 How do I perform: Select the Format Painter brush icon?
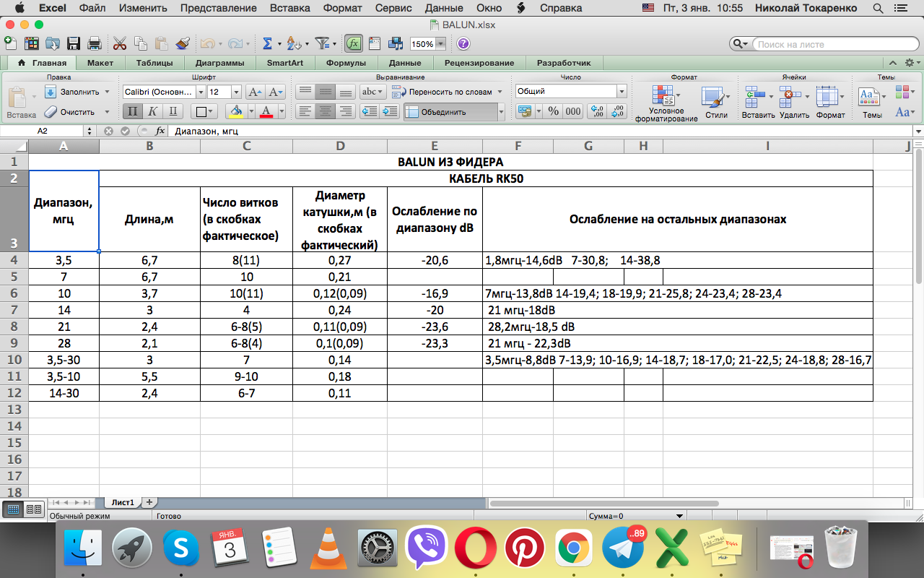(x=182, y=43)
